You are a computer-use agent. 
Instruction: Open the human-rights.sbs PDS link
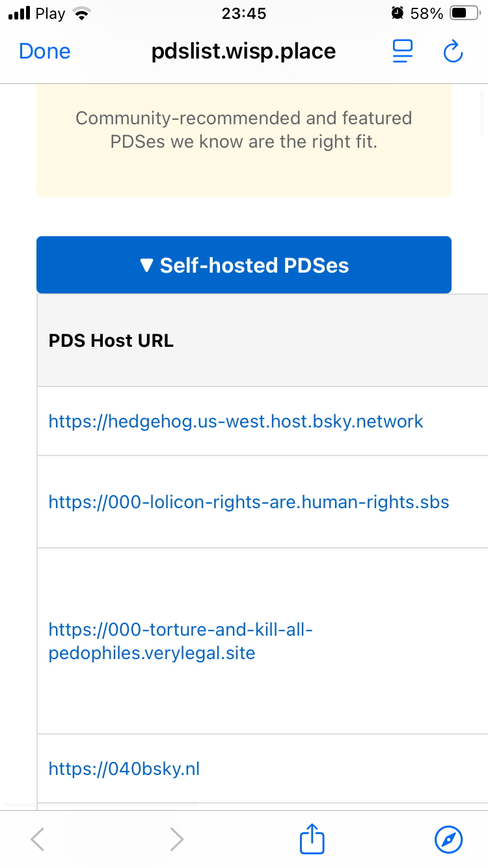[249, 502]
